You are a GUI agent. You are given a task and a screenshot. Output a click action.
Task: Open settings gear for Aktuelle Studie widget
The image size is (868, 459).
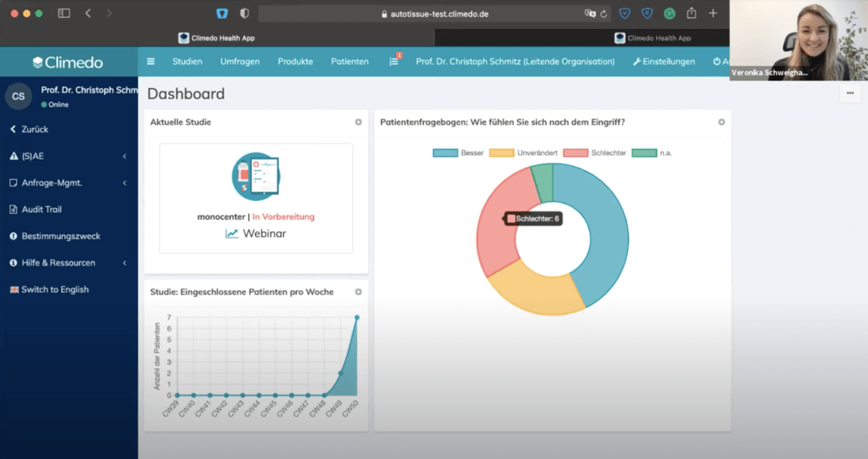point(359,122)
